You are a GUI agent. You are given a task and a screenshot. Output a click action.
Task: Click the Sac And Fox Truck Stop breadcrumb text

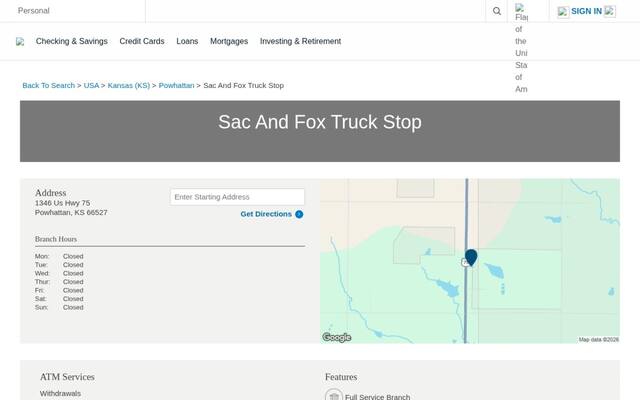coord(243,85)
